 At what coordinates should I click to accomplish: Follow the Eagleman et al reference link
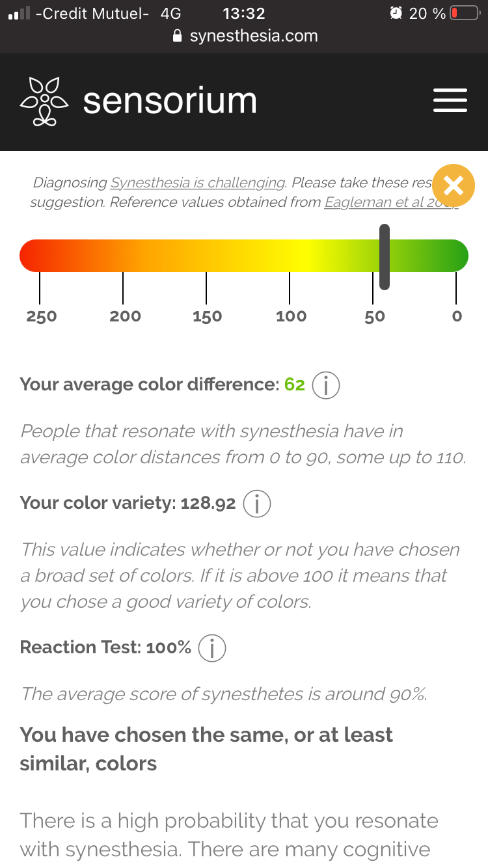(390, 202)
